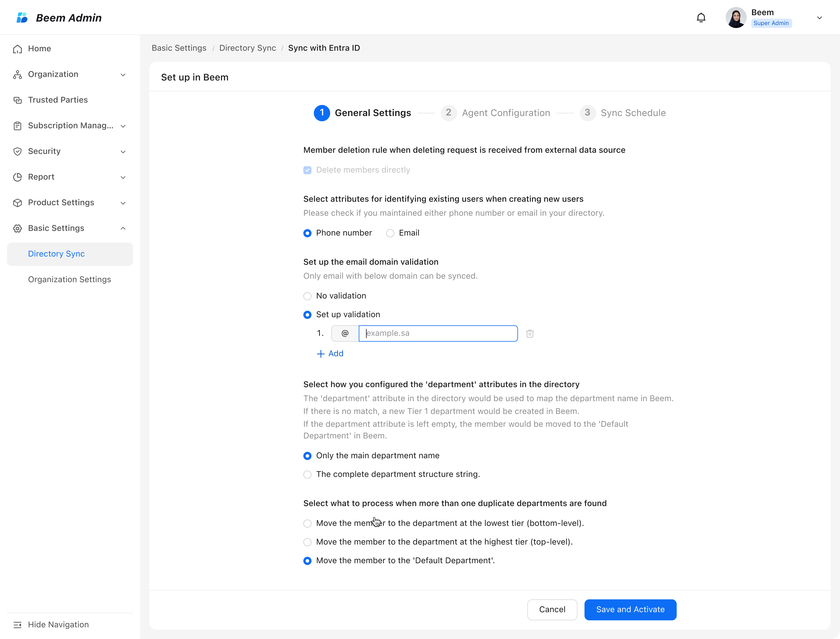
Task: Open Trusted Parties in the sidebar
Action: [70, 100]
